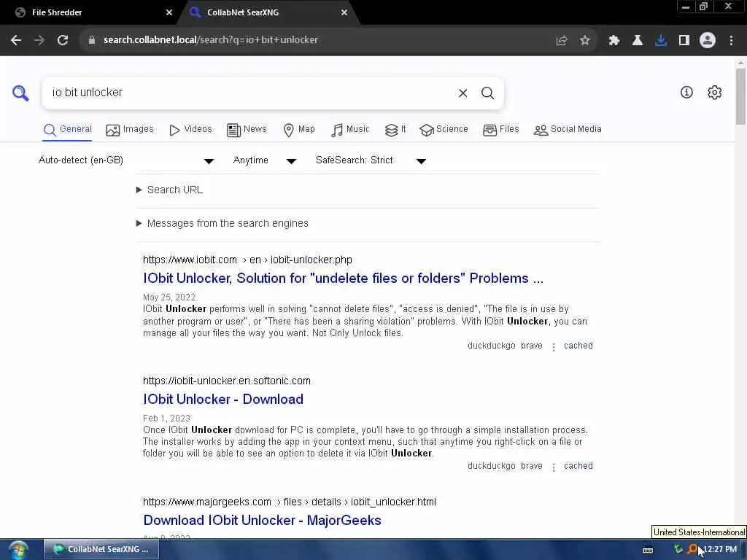
Task: Open cached version of softonic result
Action: 578,466
